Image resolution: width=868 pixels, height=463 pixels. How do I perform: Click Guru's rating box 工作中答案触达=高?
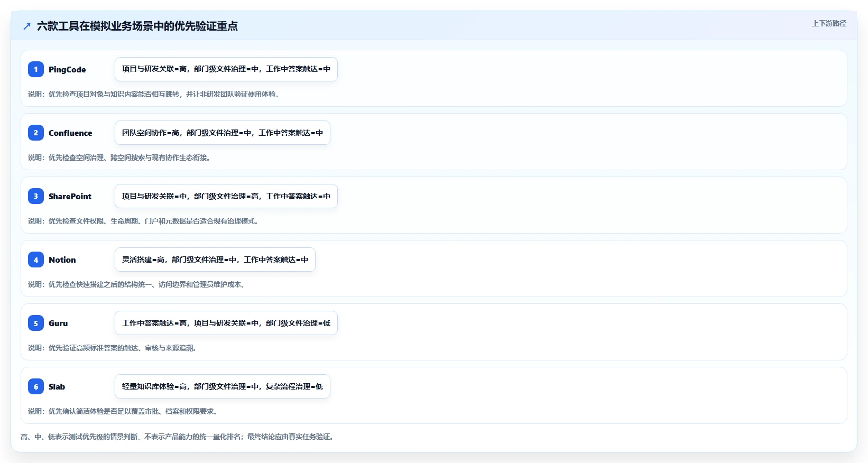(226, 323)
